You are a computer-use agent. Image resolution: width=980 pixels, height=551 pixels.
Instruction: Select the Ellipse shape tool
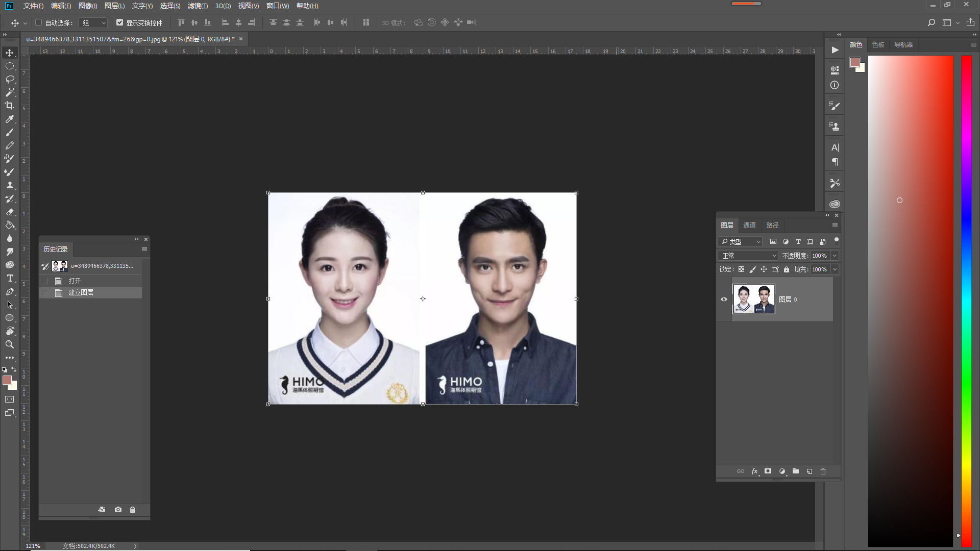10,318
